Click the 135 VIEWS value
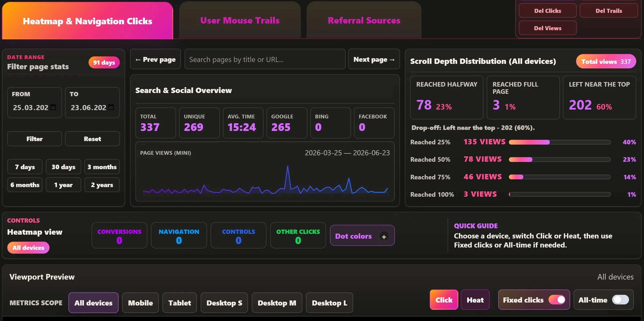 (x=485, y=142)
